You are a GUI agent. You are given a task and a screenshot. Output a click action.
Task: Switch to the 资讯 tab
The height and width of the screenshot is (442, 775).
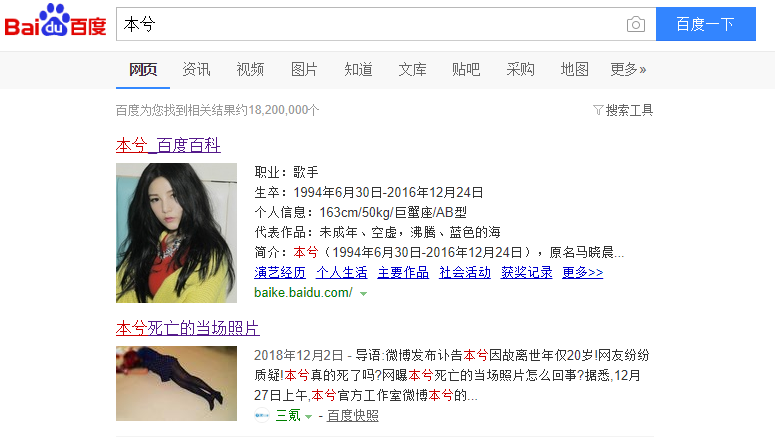[x=196, y=69]
